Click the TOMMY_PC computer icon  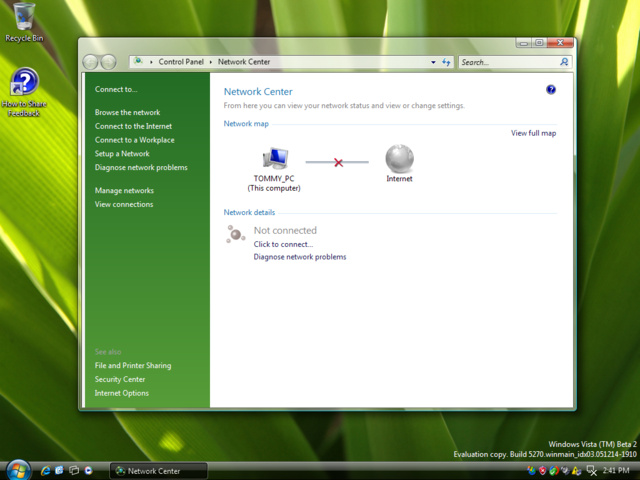pyautogui.click(x=275, y=158)
